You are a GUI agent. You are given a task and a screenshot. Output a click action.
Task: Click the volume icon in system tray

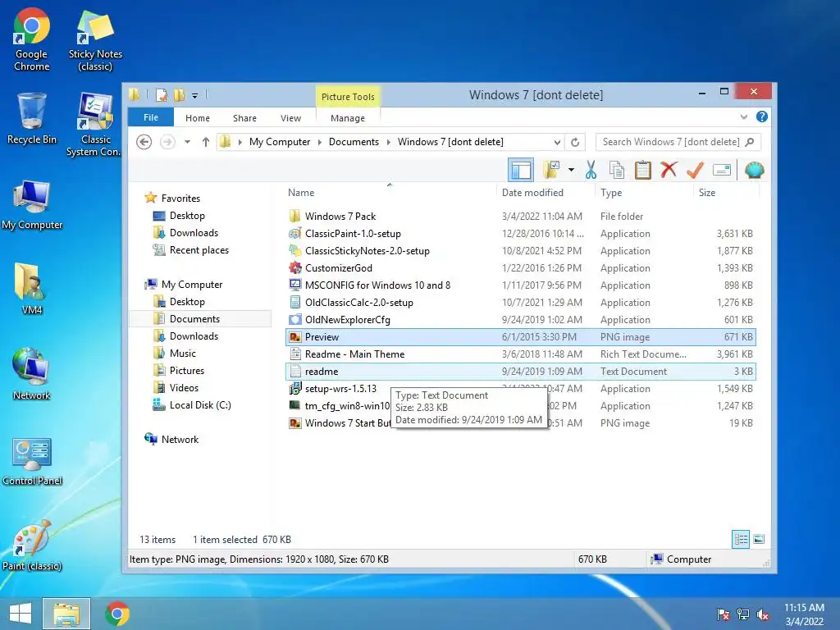click(x=763, y=614)
